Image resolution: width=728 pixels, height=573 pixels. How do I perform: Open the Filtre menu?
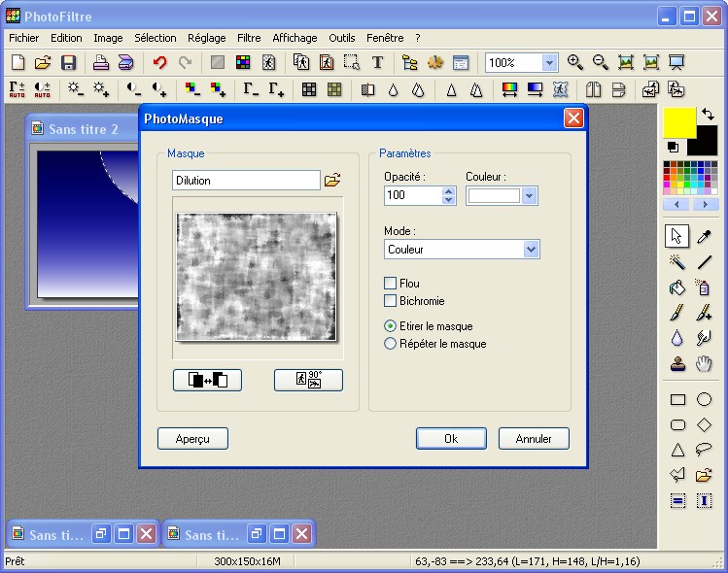coord(249,38)
